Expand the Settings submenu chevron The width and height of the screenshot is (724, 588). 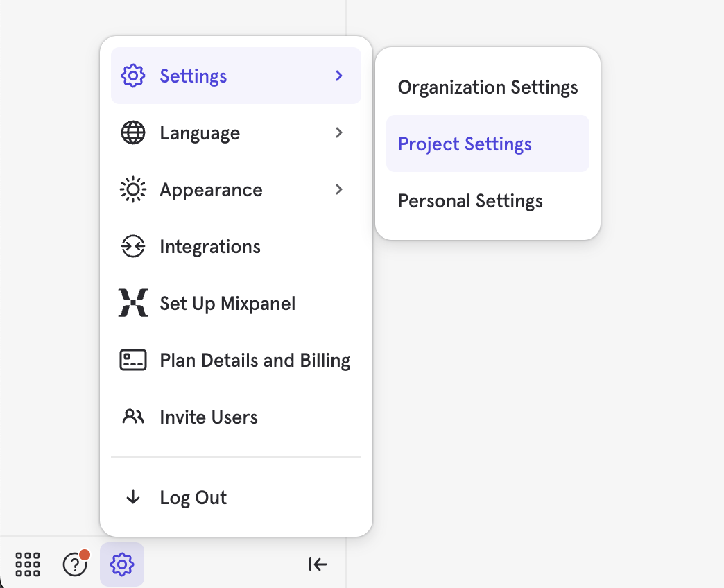[x=339, y=76]
